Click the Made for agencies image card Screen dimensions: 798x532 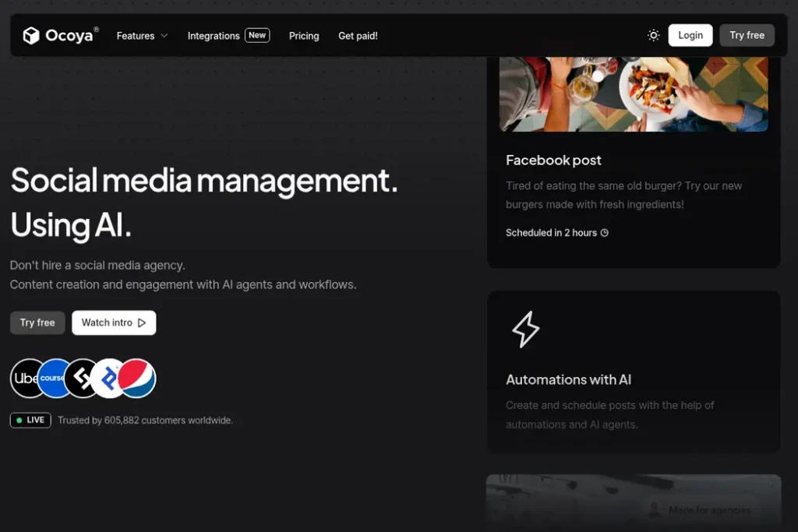634,502
